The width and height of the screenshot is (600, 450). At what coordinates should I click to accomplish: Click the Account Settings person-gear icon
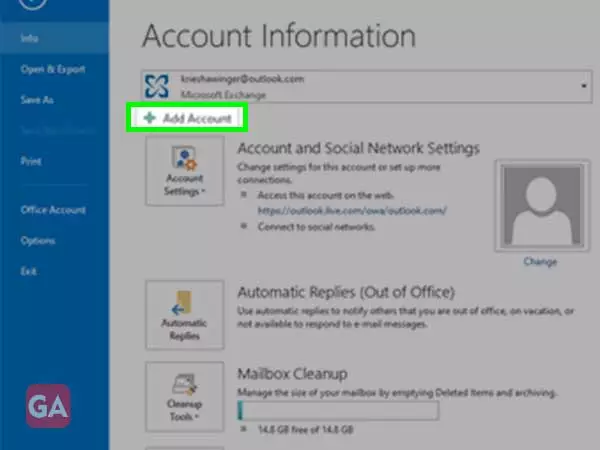[184, 158]
